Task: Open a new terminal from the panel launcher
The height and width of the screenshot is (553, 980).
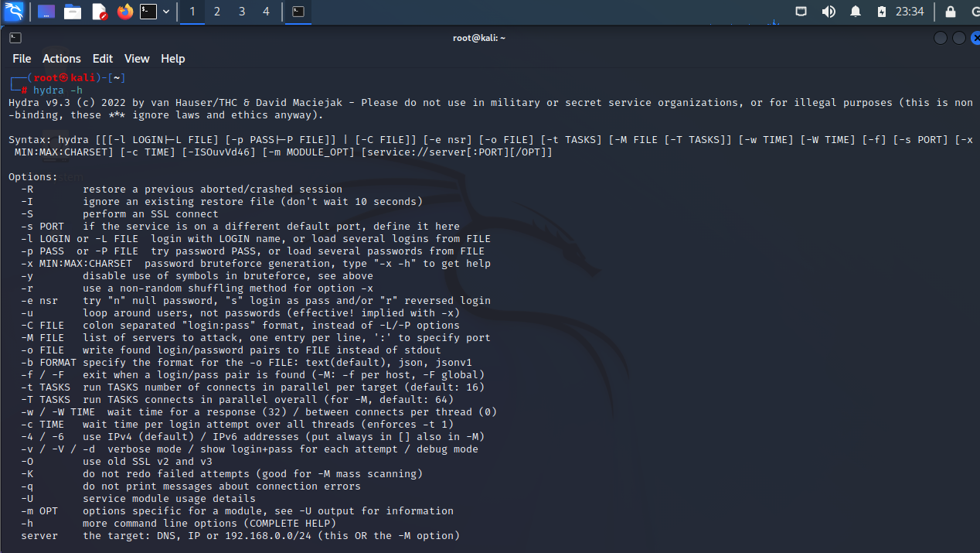Action: click(x=148, y=12)
